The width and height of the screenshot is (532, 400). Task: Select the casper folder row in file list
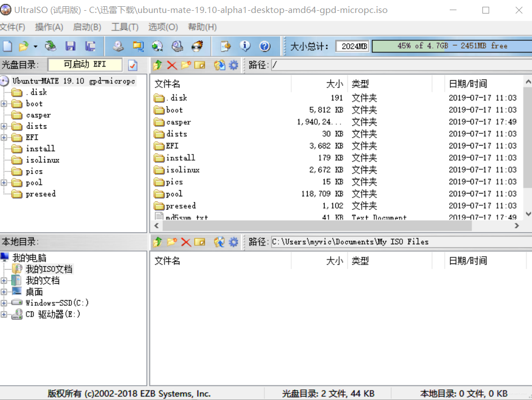point(335,122)
